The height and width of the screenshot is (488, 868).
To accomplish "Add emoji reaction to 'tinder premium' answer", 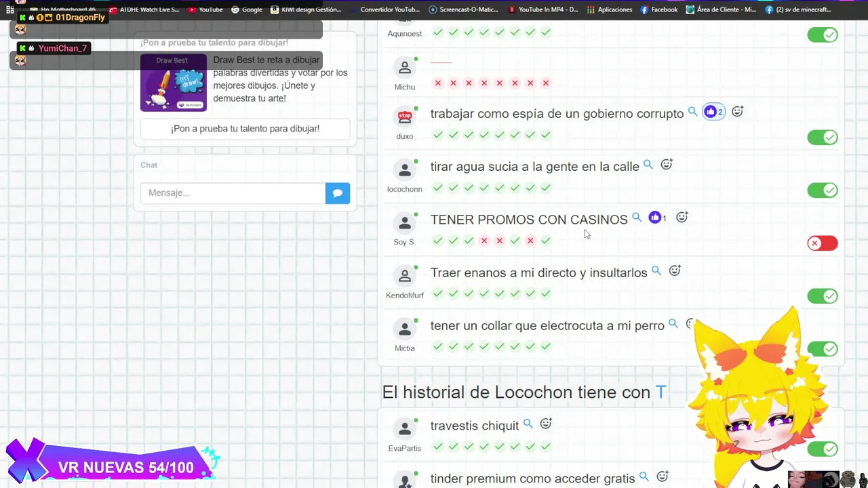I will click(663, 476).
